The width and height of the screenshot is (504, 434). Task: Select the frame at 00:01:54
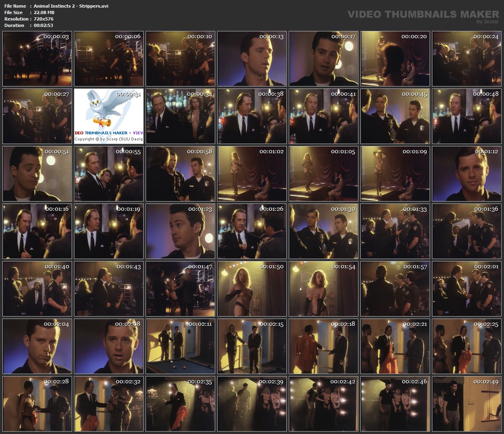tap(324, 289)
